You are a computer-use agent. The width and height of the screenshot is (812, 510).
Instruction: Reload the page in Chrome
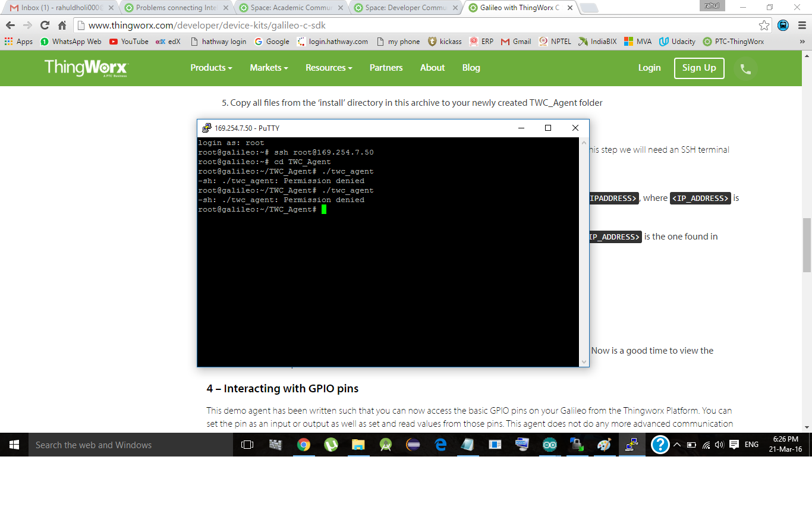click(45, 26)
